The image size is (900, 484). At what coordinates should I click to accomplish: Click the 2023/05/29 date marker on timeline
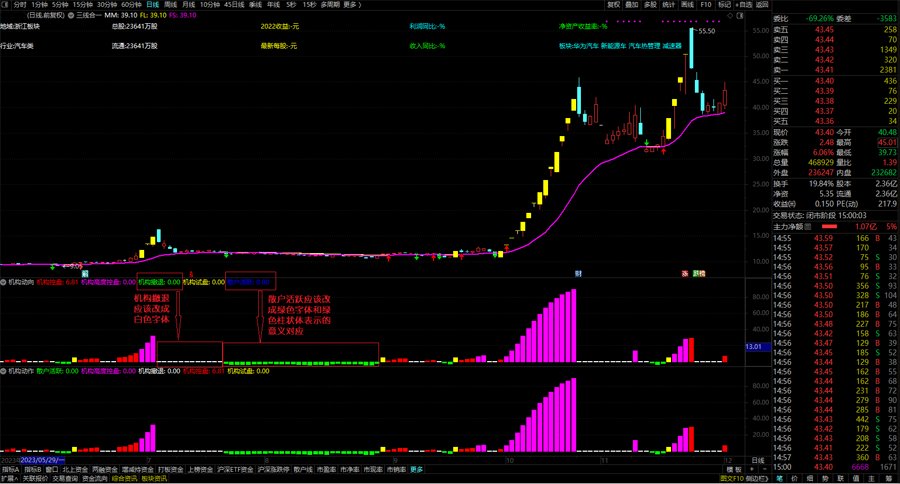pos(44,460)
